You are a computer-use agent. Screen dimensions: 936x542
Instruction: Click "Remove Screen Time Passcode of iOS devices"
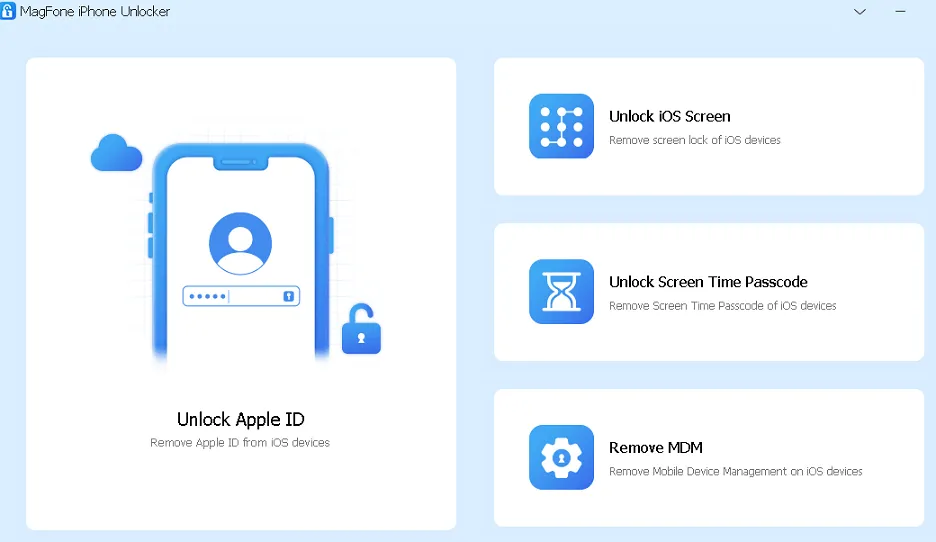point(722,306)
